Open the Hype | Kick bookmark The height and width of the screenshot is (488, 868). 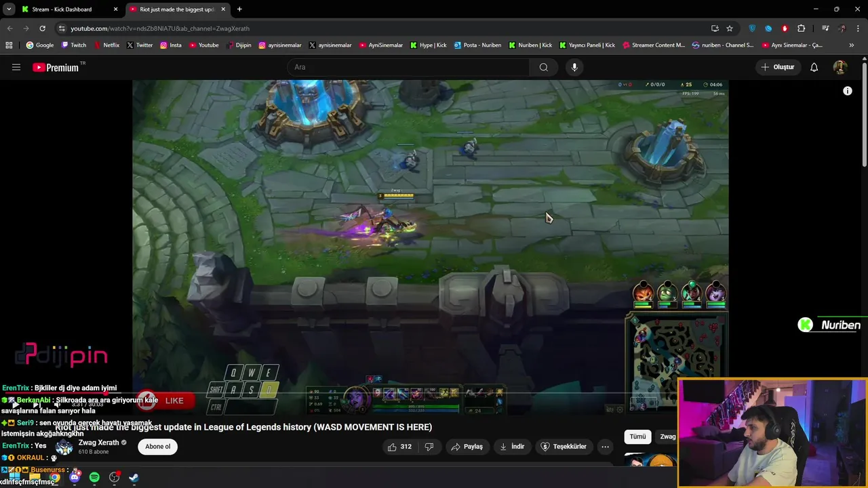(428, 45)
